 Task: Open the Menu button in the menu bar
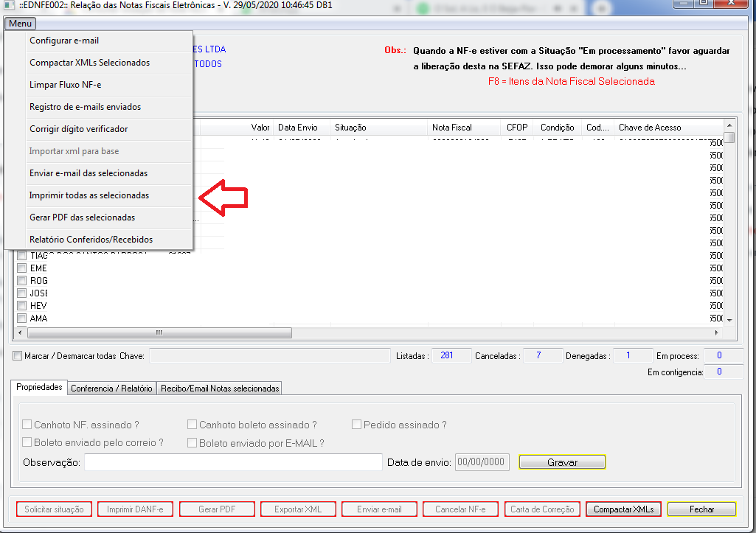tap(20, 24)
